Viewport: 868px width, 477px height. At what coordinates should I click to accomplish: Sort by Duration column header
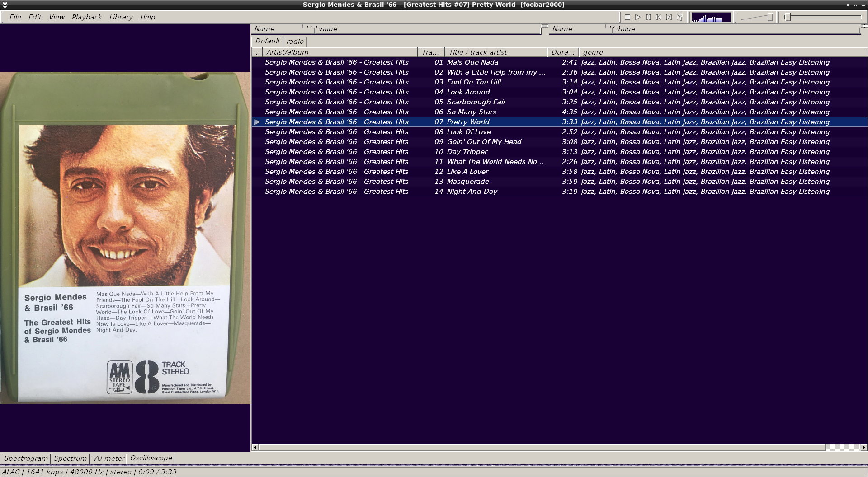tap(563, 52)
